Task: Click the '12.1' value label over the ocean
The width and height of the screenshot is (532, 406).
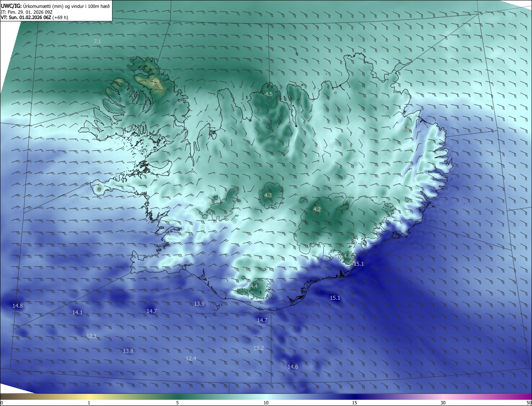Action: (x=91, y=336)
